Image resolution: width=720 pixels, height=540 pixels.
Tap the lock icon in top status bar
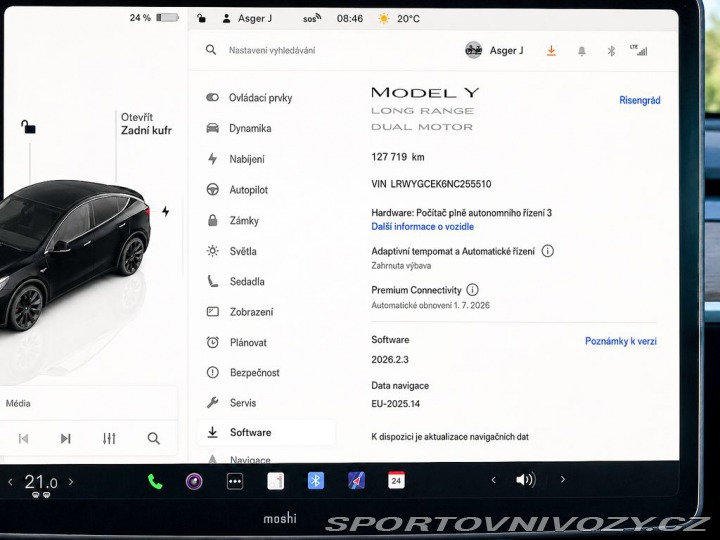201,18
